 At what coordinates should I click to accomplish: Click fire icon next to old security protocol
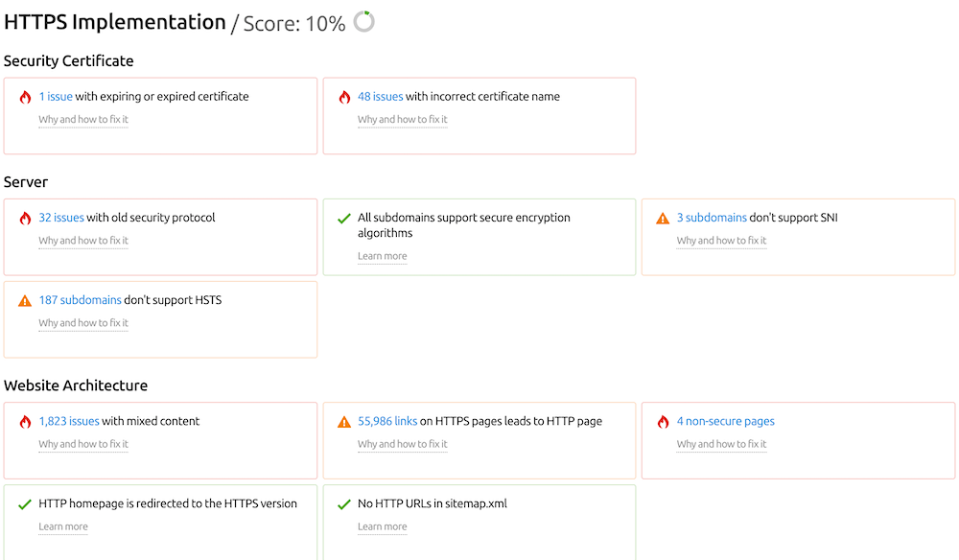[x=25, y=218]
